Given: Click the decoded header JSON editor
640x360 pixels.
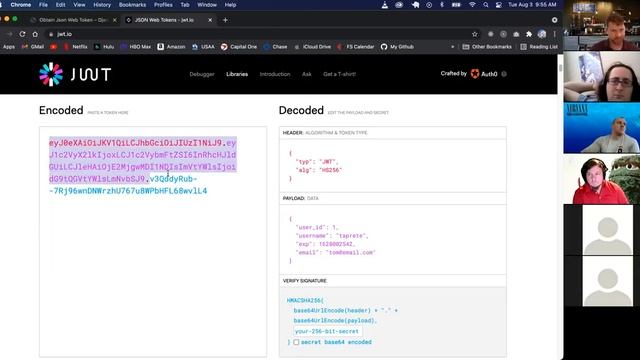Looking at the screenshot, I should pos(393,166).
